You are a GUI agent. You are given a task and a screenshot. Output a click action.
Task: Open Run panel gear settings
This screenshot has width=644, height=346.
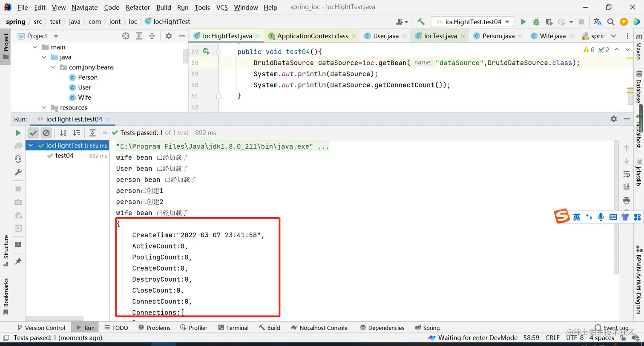tap(614, 119)
